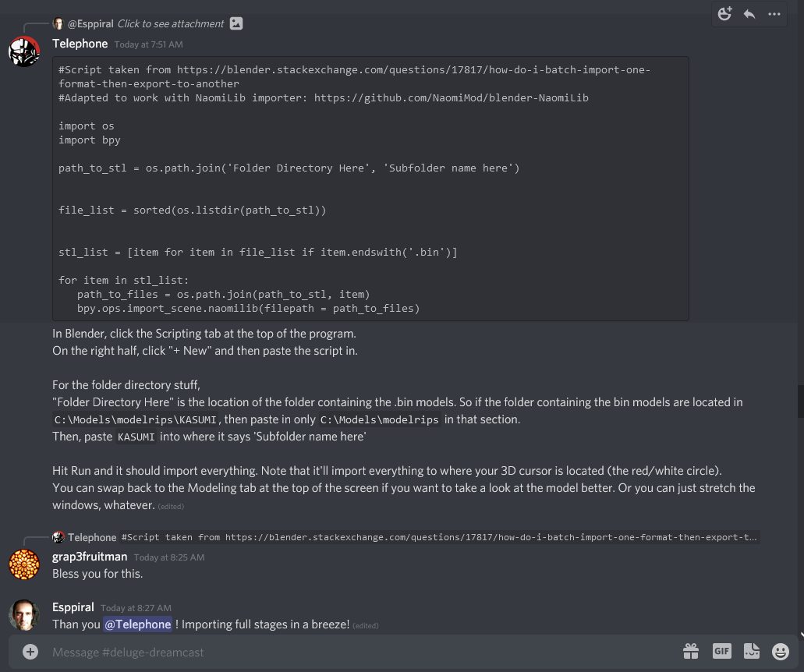Click the image attachment icon beside Esppiral reply
This screenshot has width=804, height=672.
click(236, 23)
